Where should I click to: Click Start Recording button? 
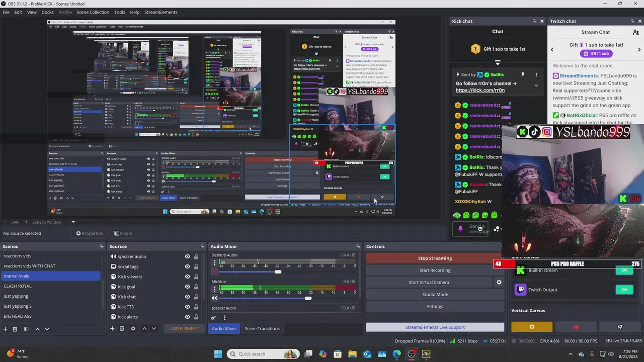coord(435,270)
